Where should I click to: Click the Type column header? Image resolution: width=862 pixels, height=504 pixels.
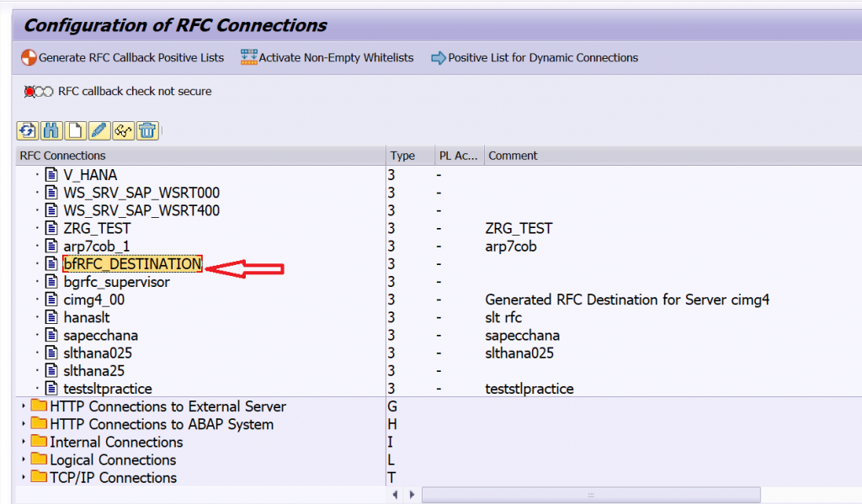coord(410,156)
